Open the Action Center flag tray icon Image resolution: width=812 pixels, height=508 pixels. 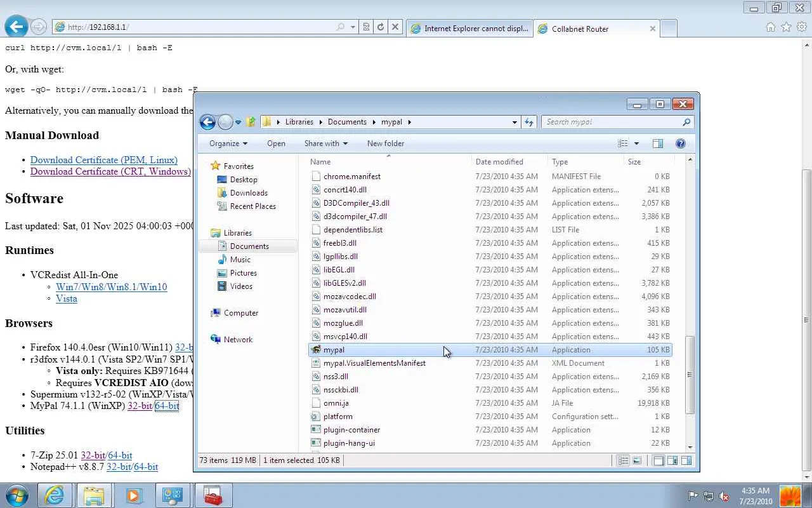[693, 496]
